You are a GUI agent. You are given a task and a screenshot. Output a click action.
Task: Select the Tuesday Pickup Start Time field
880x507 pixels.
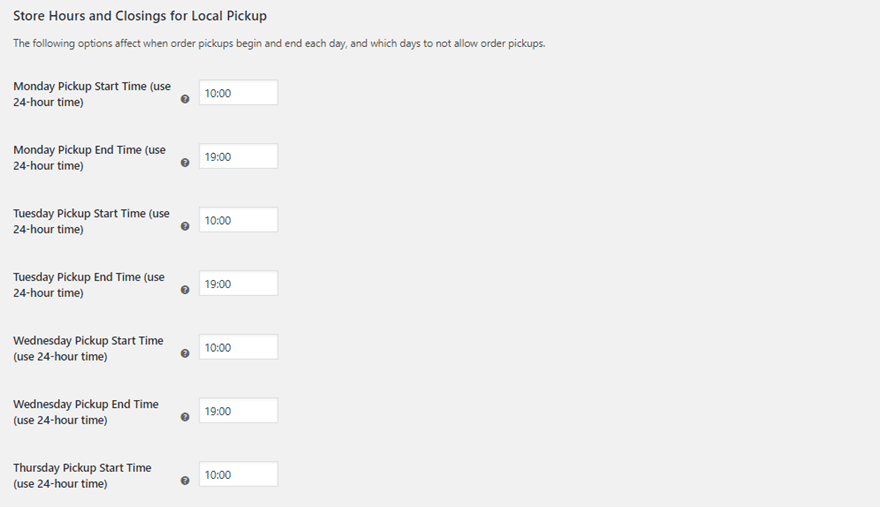(238, 220)
